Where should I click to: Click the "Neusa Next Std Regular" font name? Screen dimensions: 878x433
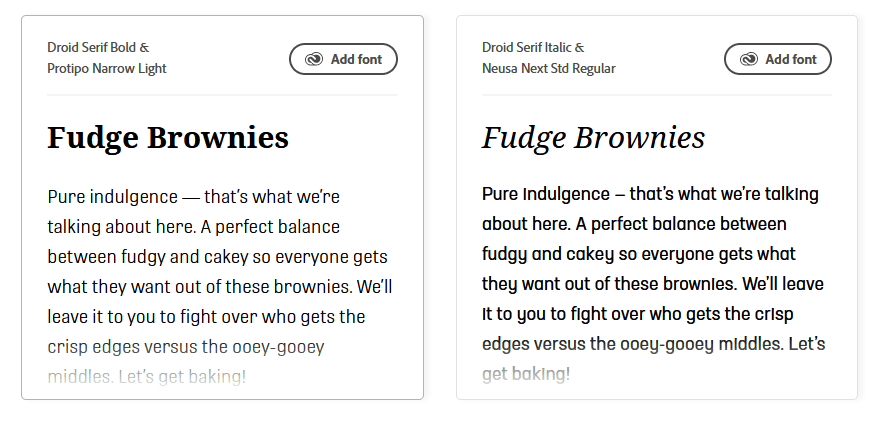pyautogui.click(x=549, y=69)
